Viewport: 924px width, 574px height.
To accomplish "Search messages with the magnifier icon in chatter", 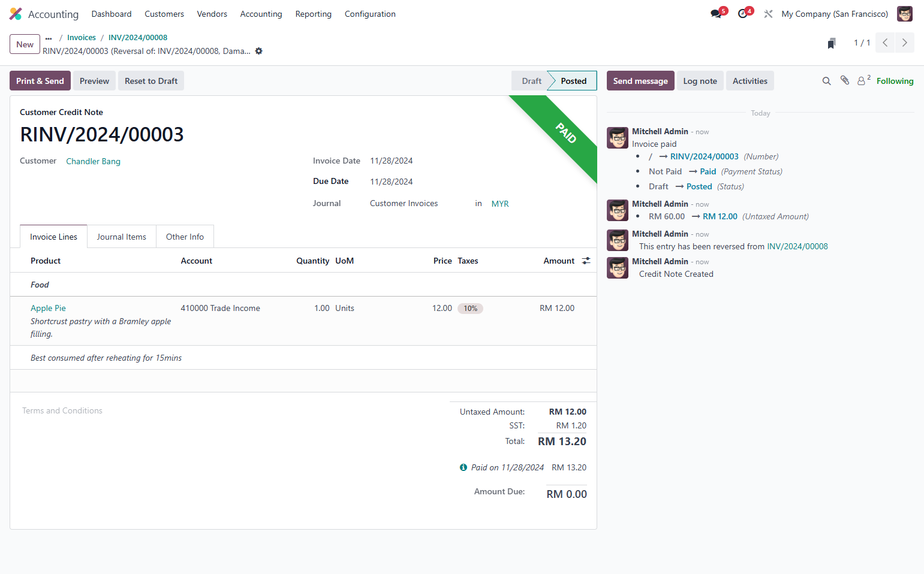I will 826,81.
